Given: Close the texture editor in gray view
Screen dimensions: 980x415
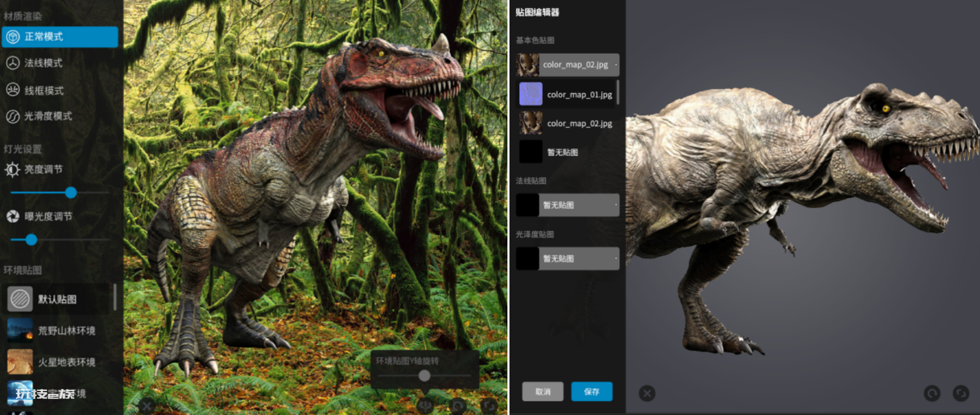Looking at the screenshot, I should click(647, 393).
